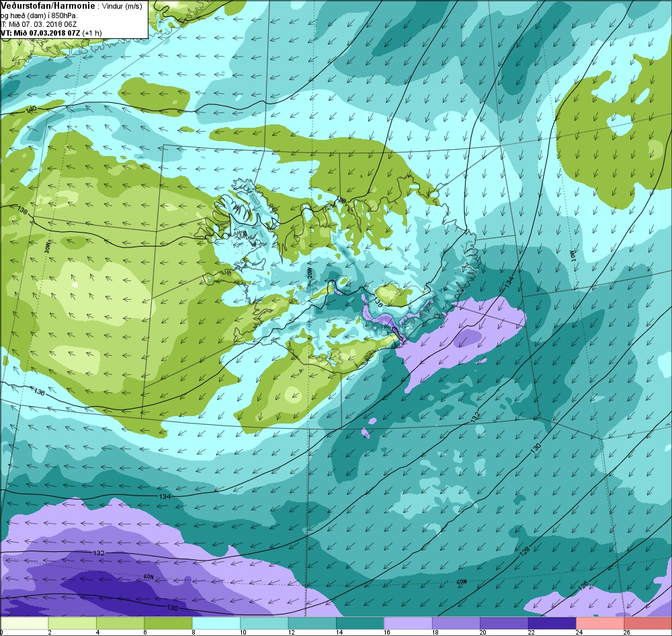672x636 pixels.
Task: Click the legend scale value 6
Action: tap(145, 632)
